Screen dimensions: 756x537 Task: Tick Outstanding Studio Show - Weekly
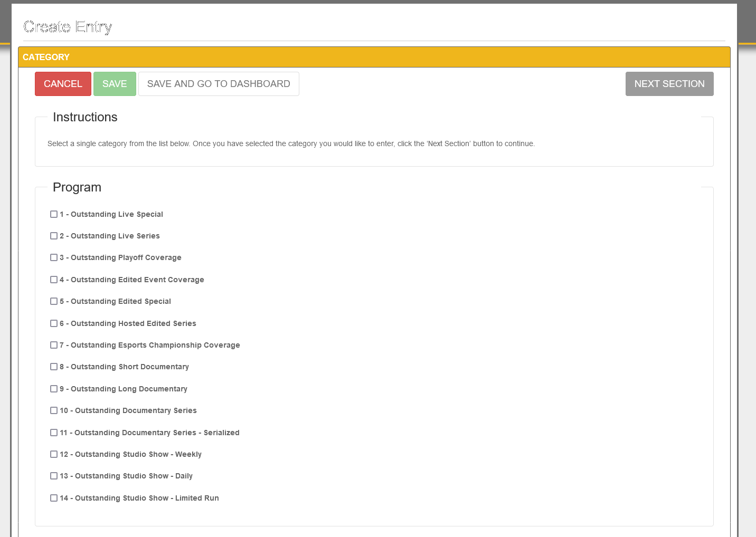coord(54,454)
